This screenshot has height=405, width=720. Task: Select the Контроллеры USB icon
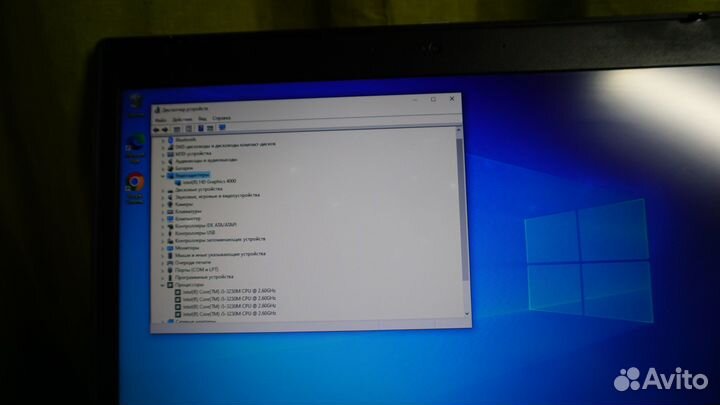170,233
